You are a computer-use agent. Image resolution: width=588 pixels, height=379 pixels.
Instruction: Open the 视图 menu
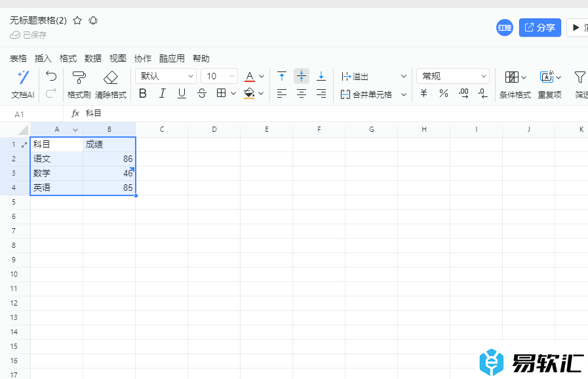point(118,58)
